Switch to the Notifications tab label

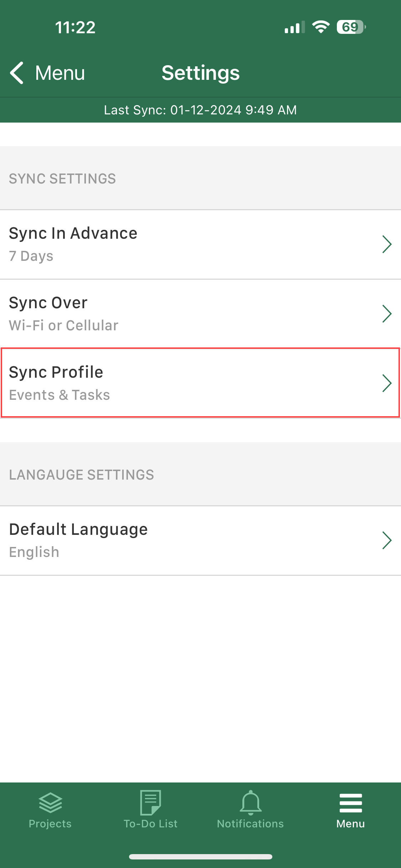click(251, 824)
